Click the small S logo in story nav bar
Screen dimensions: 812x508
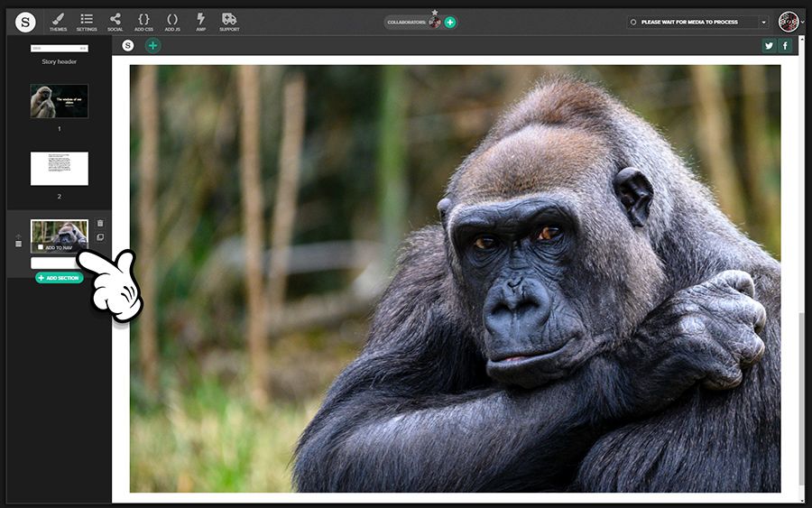point(128,46)
